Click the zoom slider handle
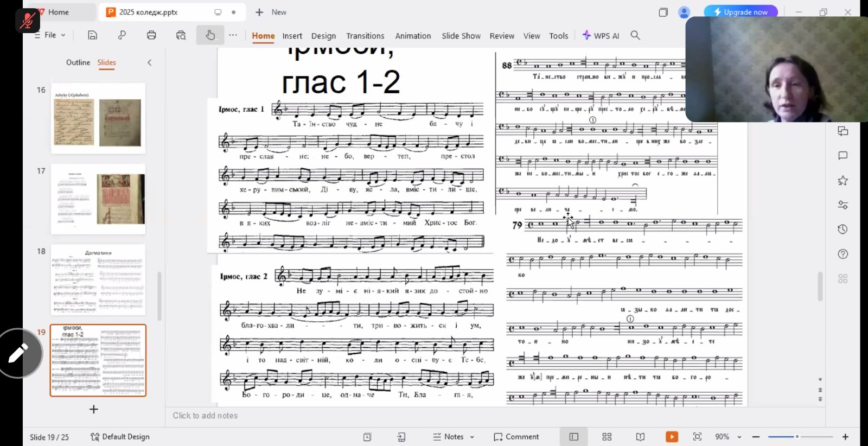This screenshot has width=868, height=446. 797,437
